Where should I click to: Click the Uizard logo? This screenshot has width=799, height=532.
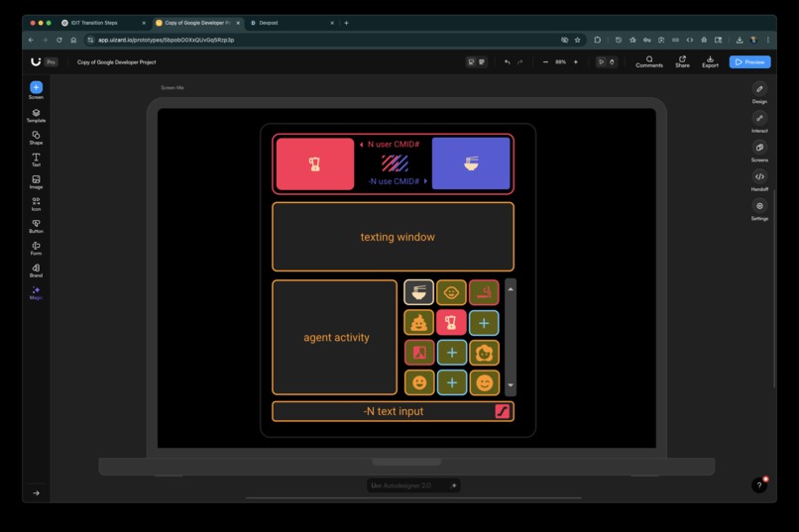tap(36, 61)
